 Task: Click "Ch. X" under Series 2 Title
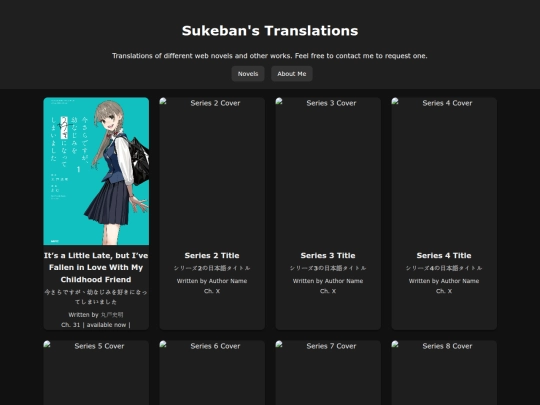pos(212,291)
